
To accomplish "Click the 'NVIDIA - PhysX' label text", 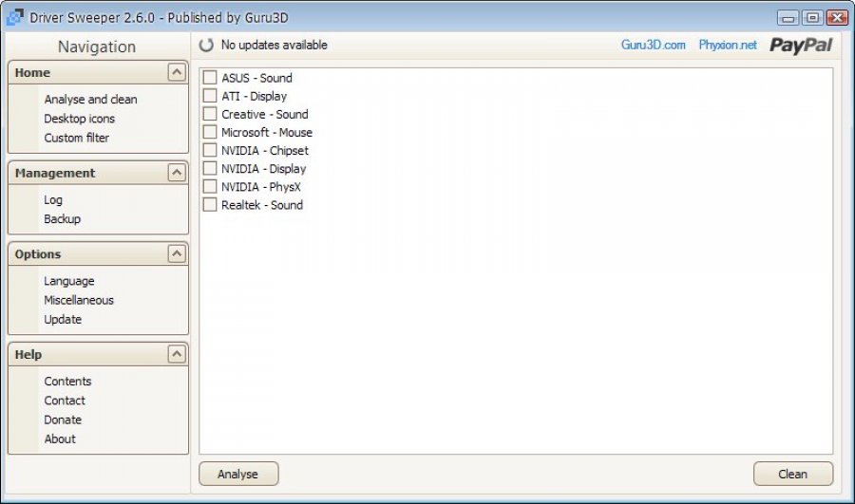I will (260, 187).
